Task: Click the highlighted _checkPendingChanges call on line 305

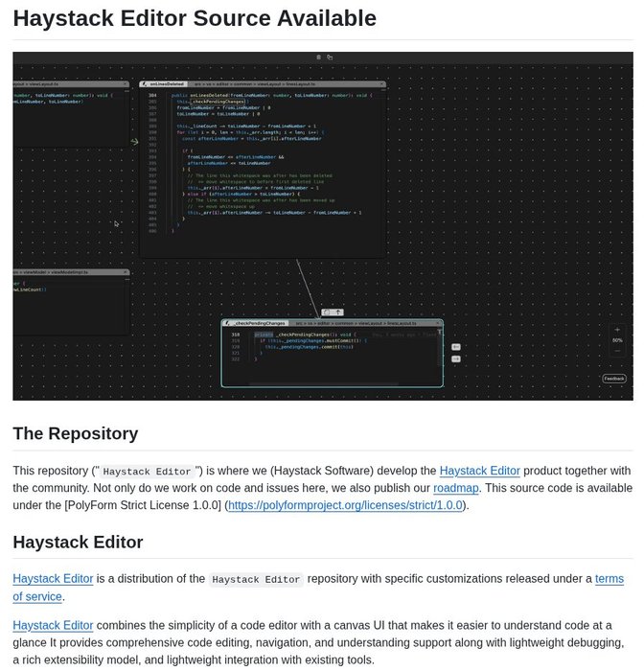Action: (x=218, y=102)
